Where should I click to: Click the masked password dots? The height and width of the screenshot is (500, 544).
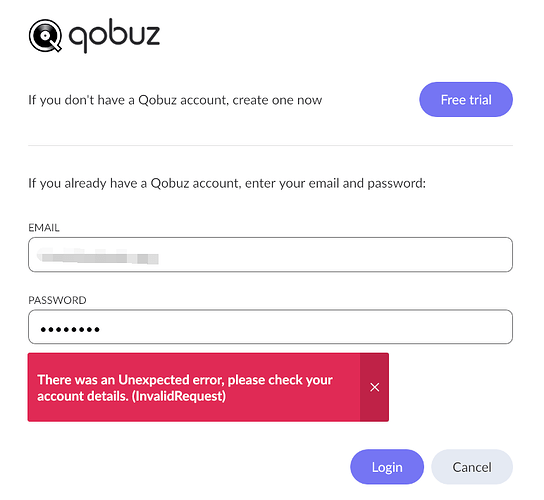click(70, 329)
